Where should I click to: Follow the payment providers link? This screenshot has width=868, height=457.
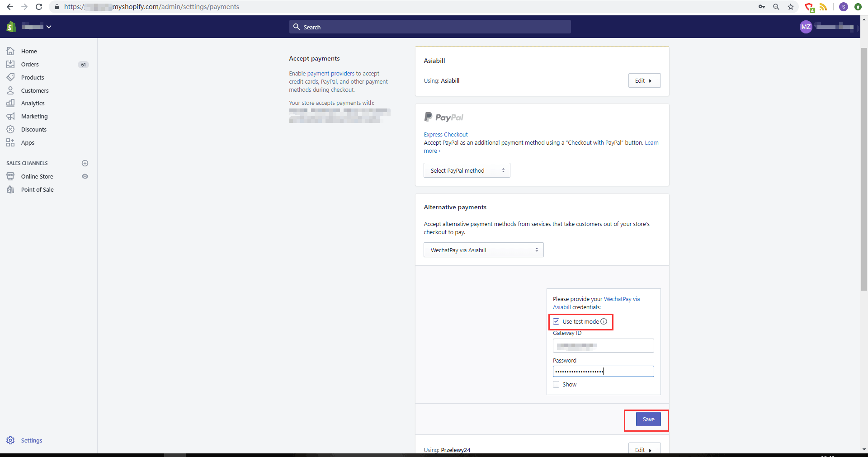point(331,73)
